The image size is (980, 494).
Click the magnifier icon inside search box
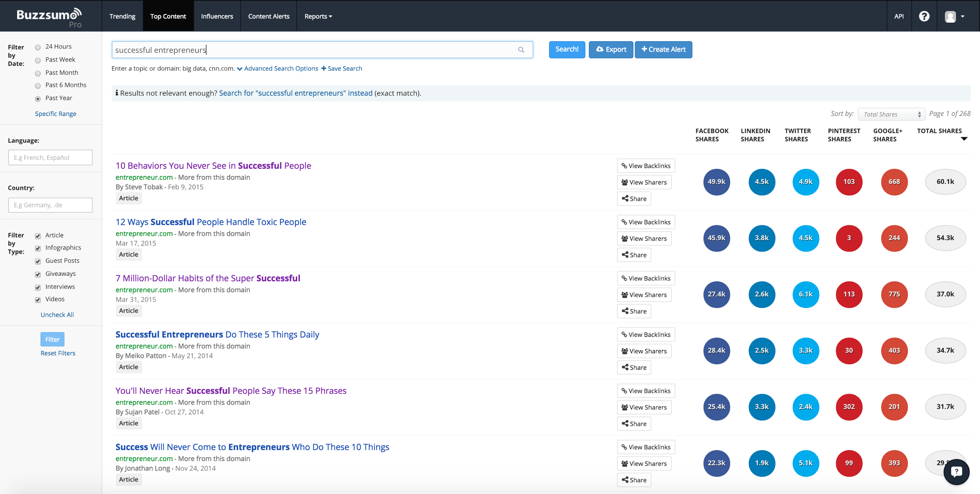click(x=521, y=50)
